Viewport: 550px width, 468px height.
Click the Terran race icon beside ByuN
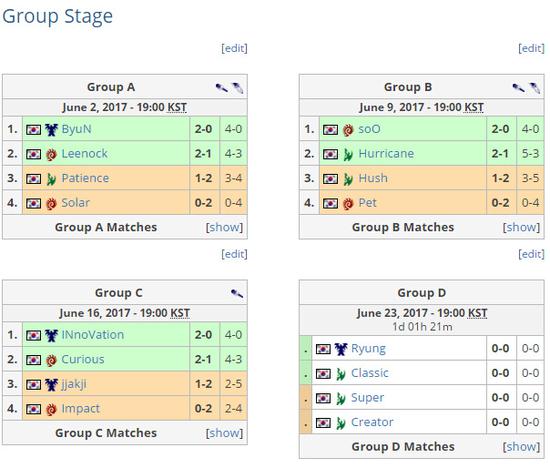51,130
